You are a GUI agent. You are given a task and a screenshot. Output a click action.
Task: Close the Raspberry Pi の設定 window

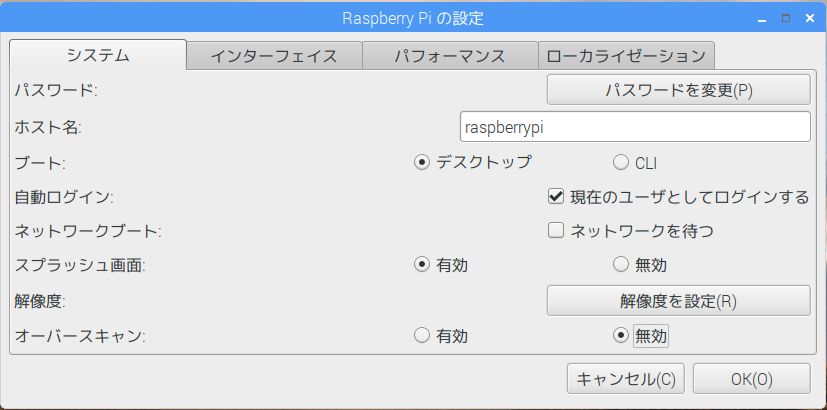[810, 18]
